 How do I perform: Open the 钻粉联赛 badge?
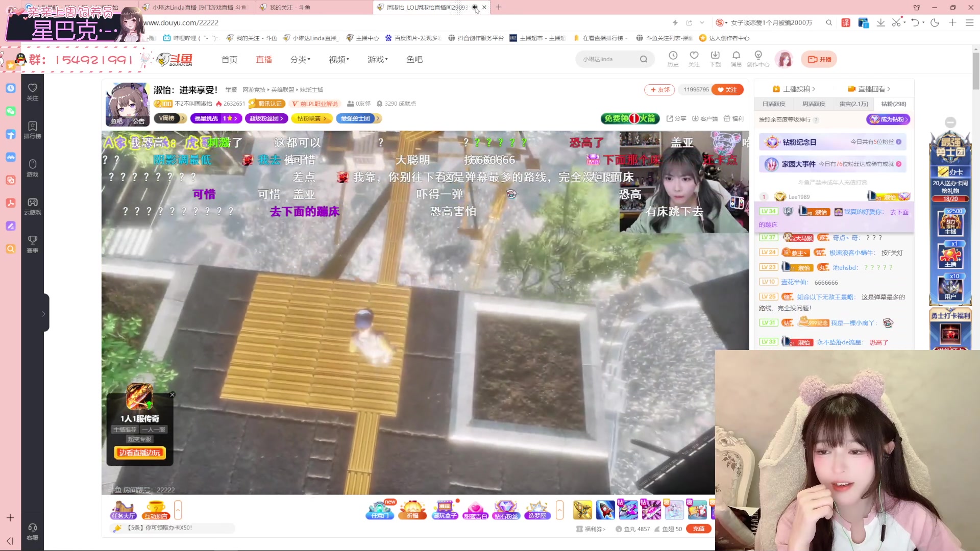(311, 118)
